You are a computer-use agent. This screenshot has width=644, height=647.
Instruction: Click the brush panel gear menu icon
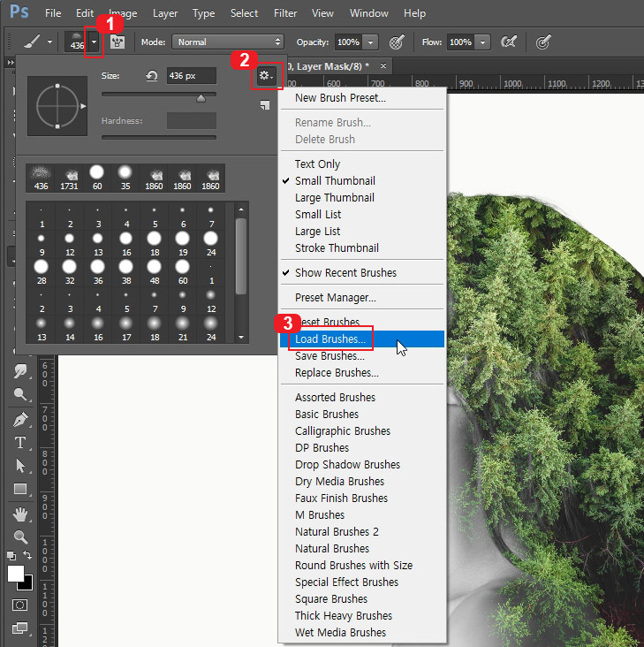(x=266, y=76)
